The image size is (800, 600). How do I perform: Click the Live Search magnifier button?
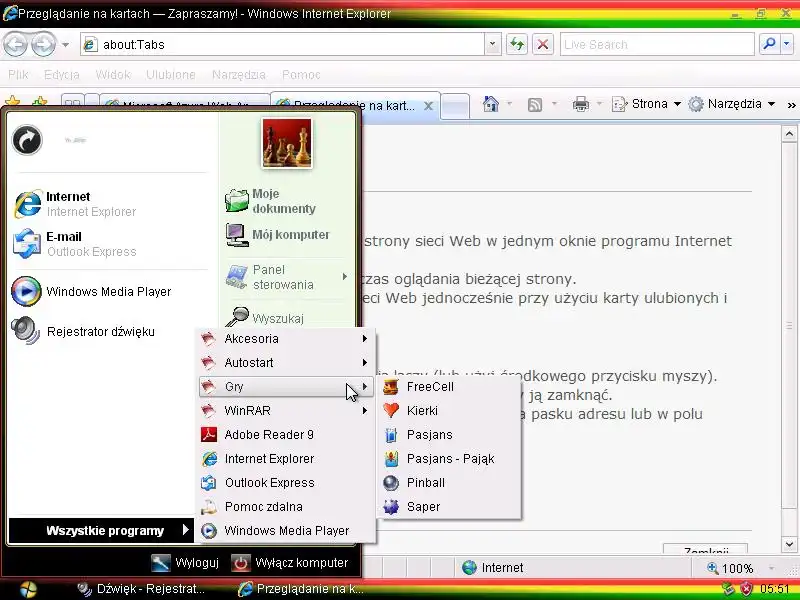coord(769,44)
